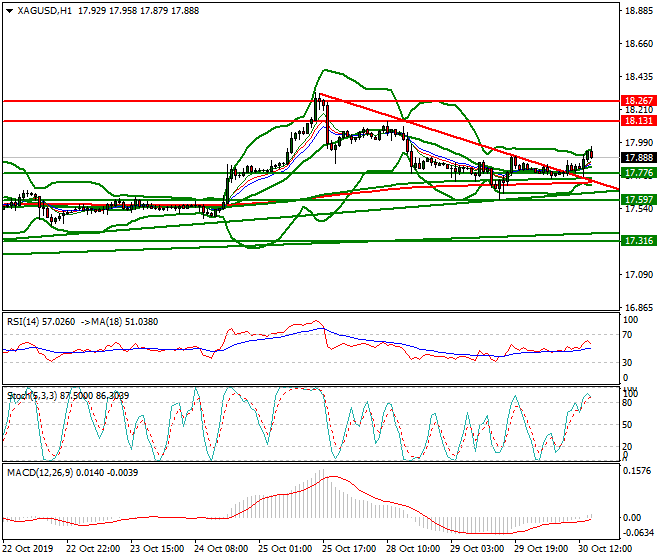
Task: Click the 18.267 red resistance price label
Action: 639,101
